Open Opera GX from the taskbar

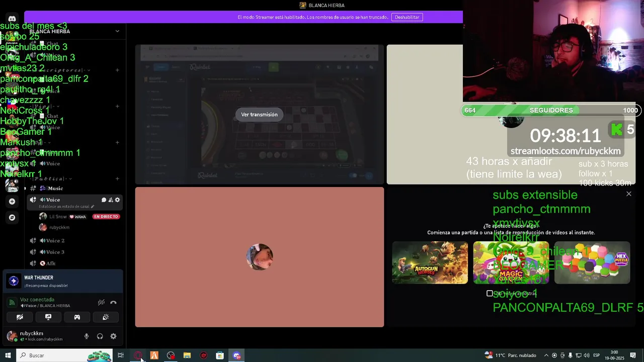click(x=137, y=355)
